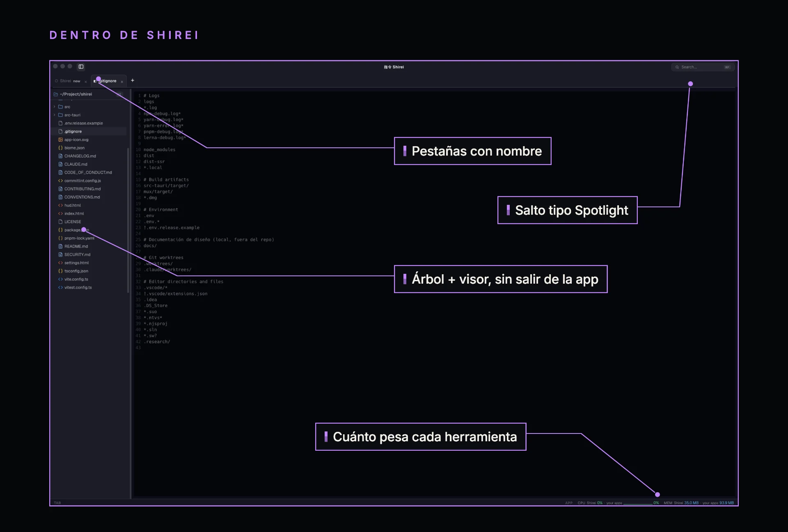788x532 pixels.
Task: Open CHANGELOG.md
Action: (x=80, y=156)
